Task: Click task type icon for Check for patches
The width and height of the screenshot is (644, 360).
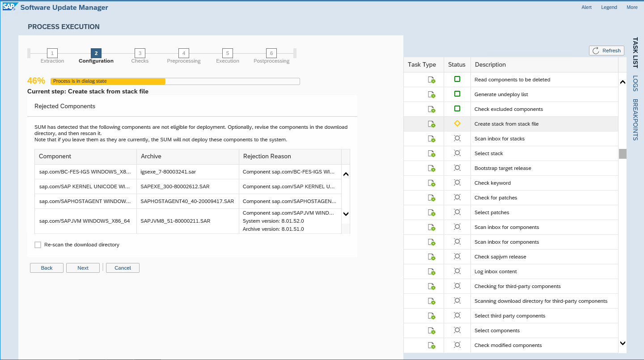Action: point(432,198)
